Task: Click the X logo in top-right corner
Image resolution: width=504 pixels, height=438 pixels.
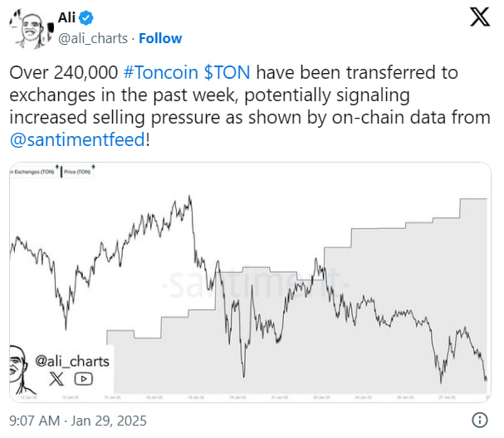Action: coord(480,17)
